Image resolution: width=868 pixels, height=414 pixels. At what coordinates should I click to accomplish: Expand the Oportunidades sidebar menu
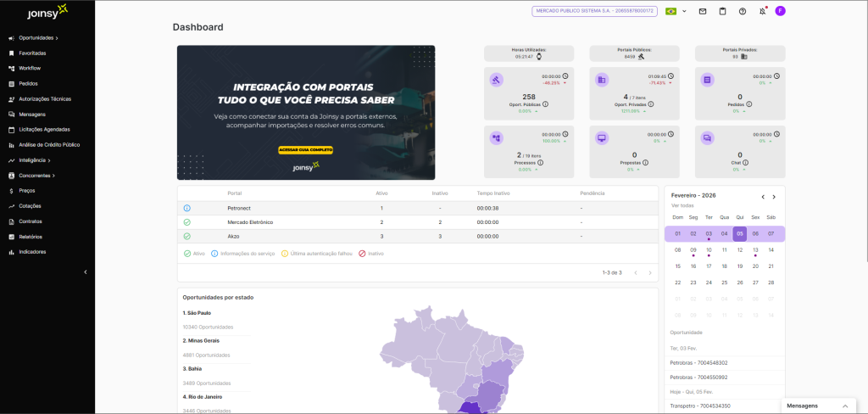(x=37, y=38)
